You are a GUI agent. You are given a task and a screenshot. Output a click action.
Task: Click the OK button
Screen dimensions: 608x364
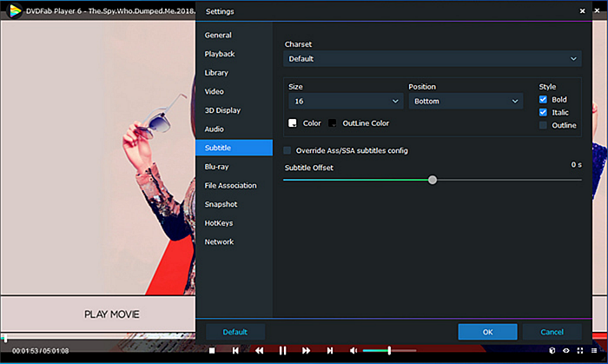pyautogui.click(x=487, y=332)
